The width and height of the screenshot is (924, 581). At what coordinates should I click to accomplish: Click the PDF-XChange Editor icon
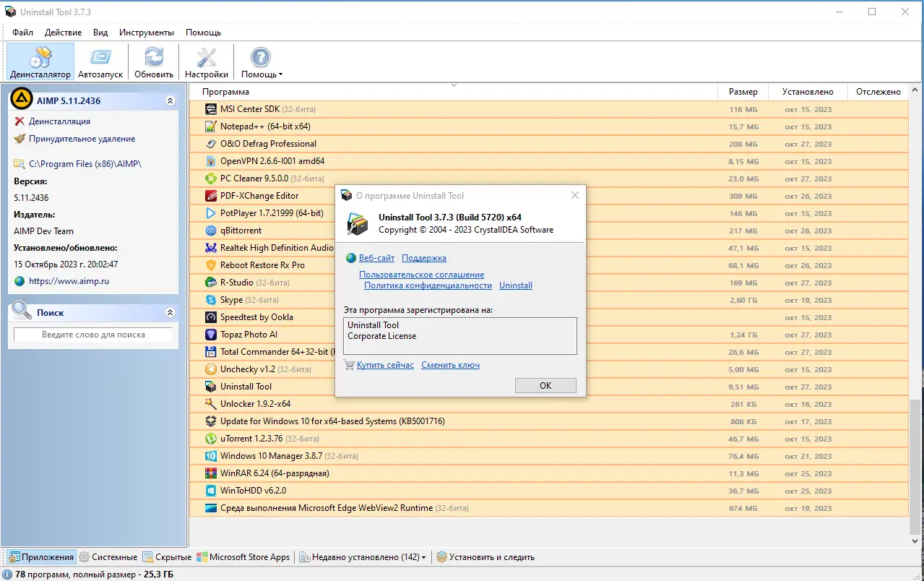click(211, 196)
